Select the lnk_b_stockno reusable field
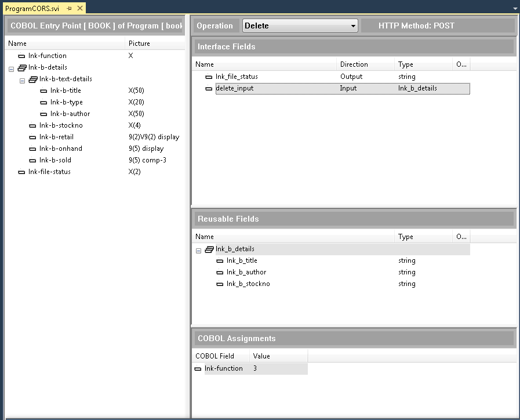 click(x=248, y=284)
